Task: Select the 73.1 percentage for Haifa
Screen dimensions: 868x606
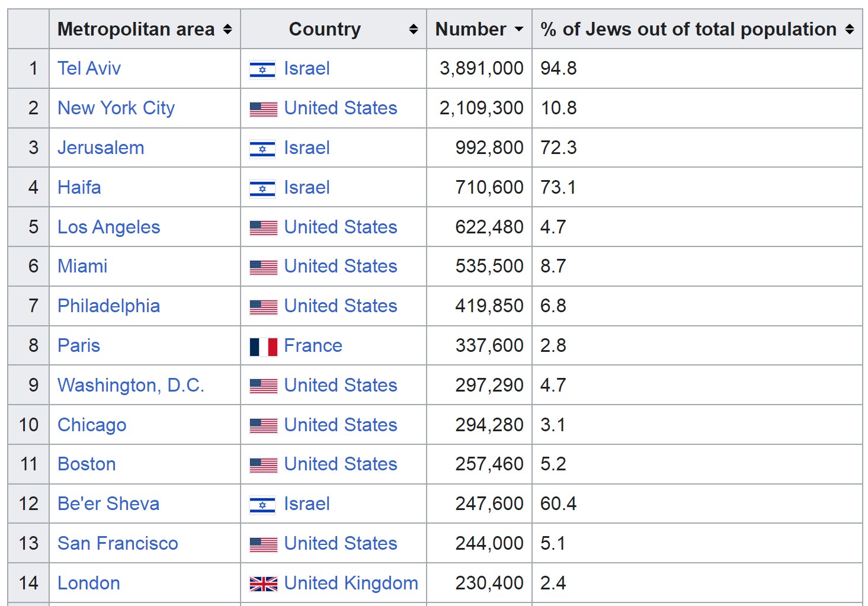Action: click(x=558, y=187)
